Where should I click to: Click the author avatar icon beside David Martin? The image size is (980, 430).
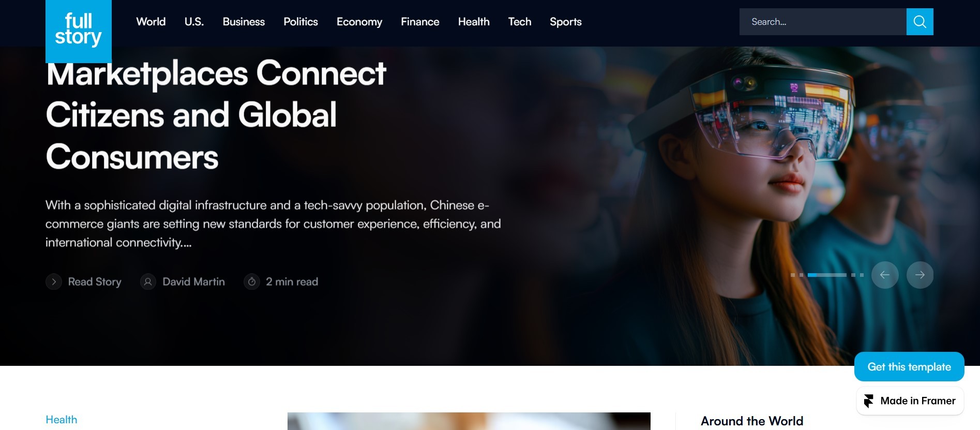coord(148,281)
